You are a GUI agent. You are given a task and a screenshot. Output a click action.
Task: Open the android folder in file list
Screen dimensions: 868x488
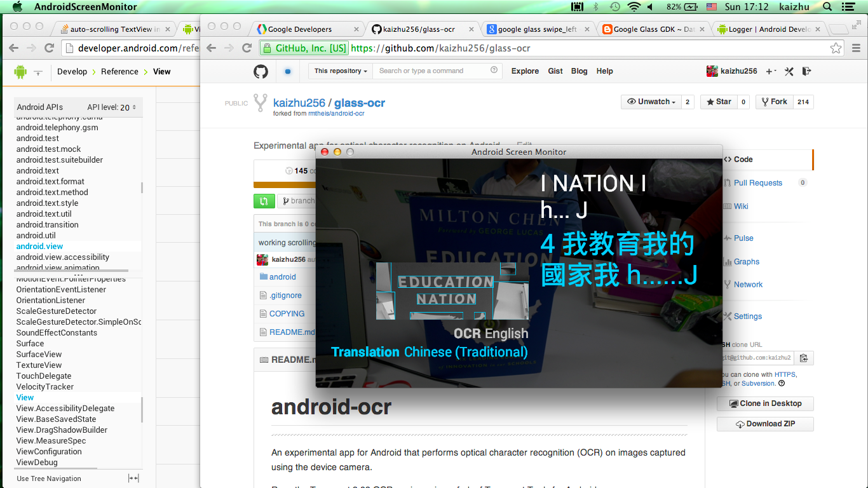point(283,277)
